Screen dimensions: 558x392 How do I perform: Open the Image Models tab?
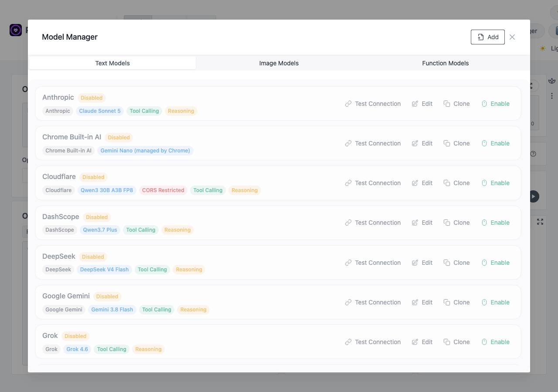(x=279, y=63)
